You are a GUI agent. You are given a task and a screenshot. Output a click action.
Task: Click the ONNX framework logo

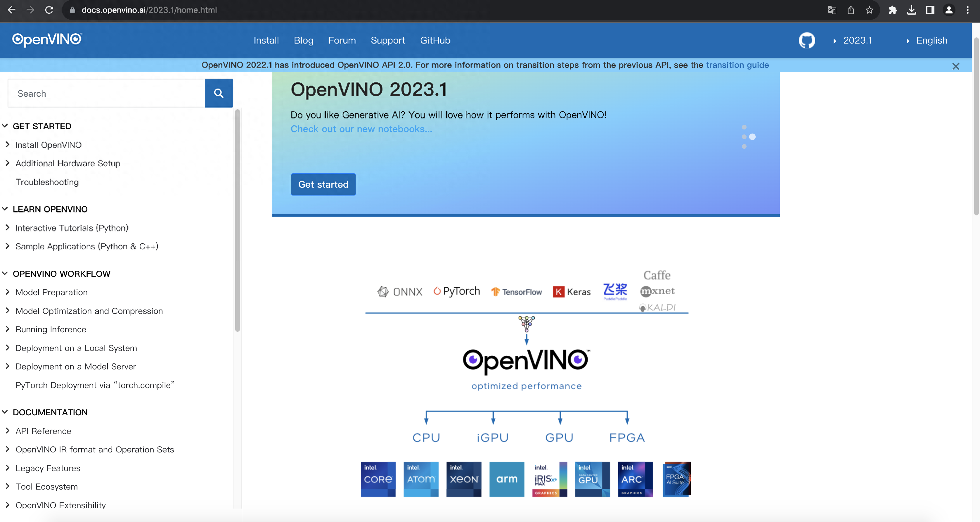(400, 292)
